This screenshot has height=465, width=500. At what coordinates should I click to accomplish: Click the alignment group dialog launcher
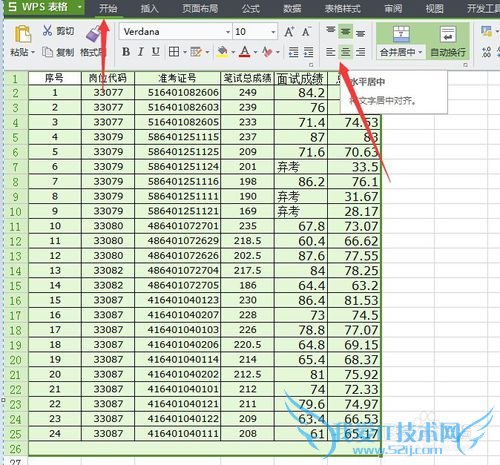click(465, 65)
